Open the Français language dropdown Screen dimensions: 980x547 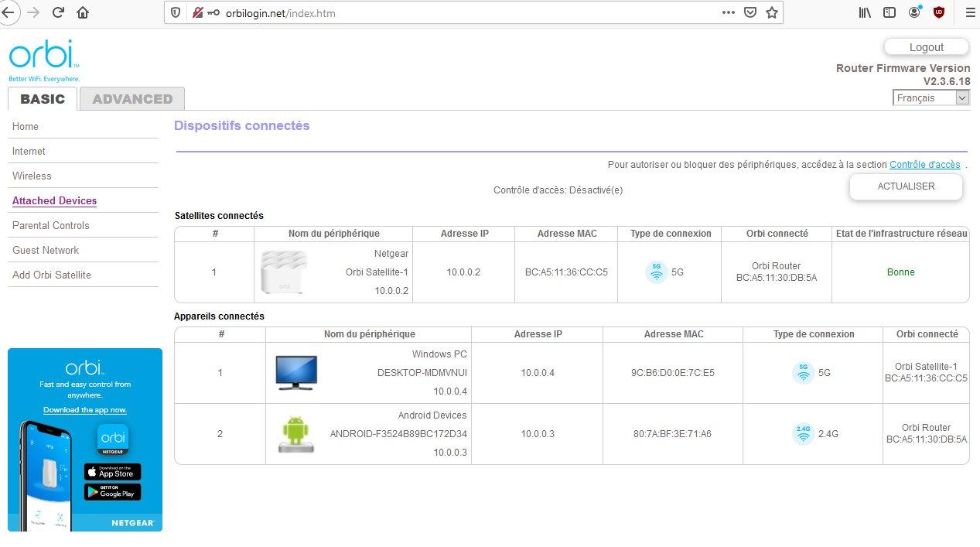(930, 98)
